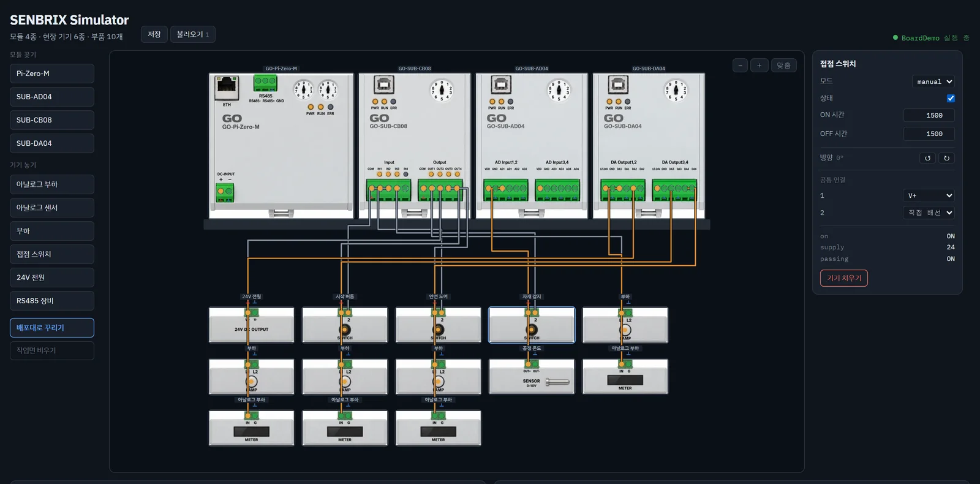Open the 모드 dropdown showing manual
The width and height of the screenshot is (980, 484).
(x=933, y=81)
